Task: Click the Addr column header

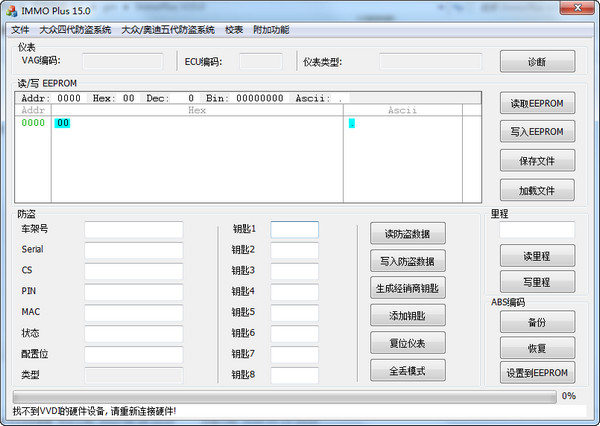Action: click(x=33, y=110)
